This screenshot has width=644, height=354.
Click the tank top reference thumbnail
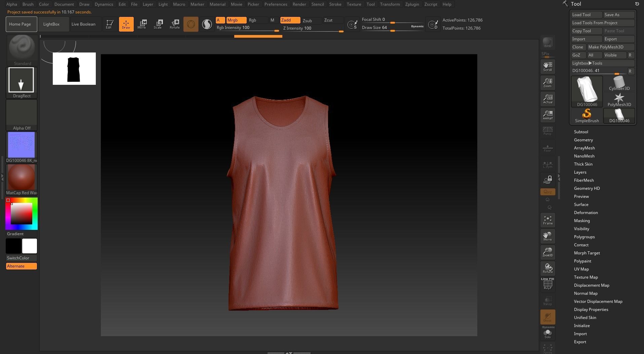coord(74,69)
